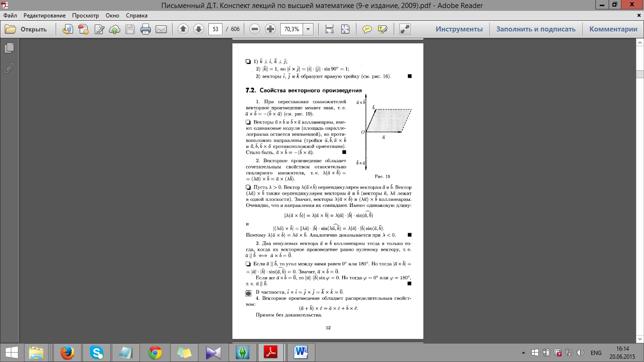
Task: Open the Справка menu
Action: click(137, 15)
